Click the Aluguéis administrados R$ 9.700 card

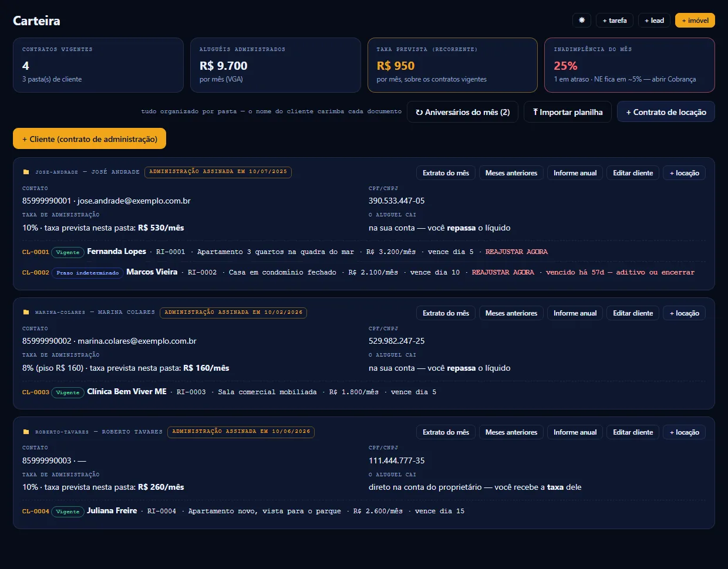275,65
